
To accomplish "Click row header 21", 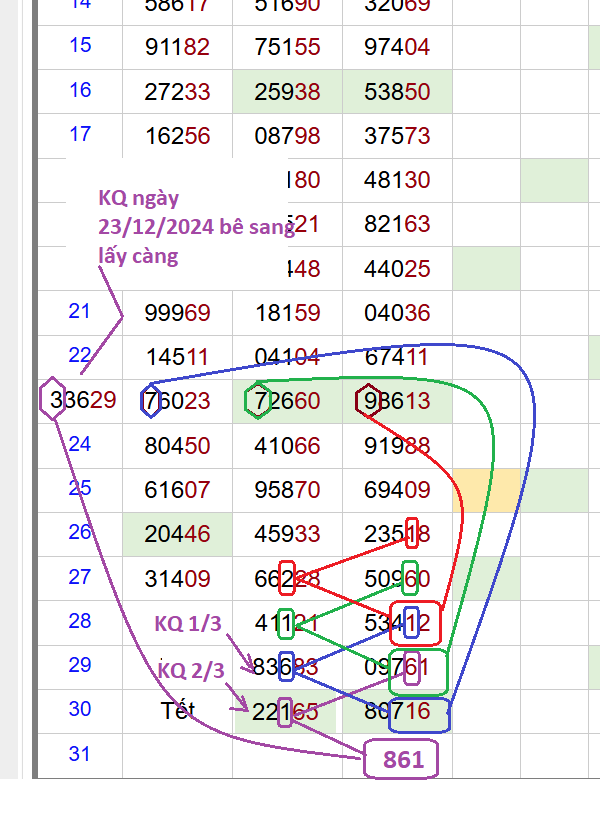I will point(80,312).
